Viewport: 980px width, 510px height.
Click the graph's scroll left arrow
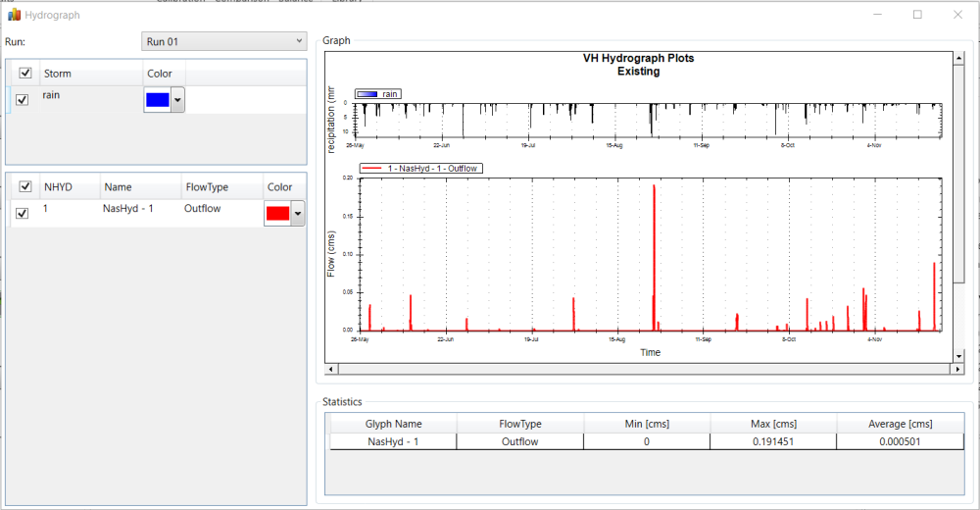330,369
